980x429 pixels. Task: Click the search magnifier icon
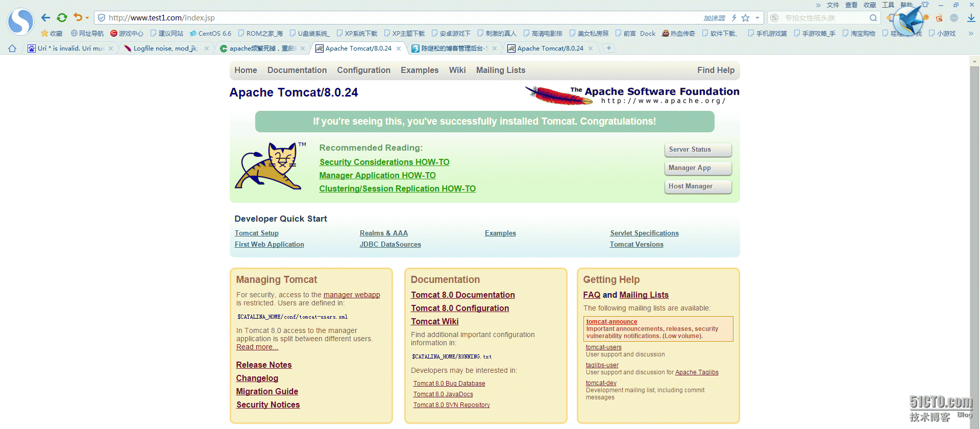(873, 18)
